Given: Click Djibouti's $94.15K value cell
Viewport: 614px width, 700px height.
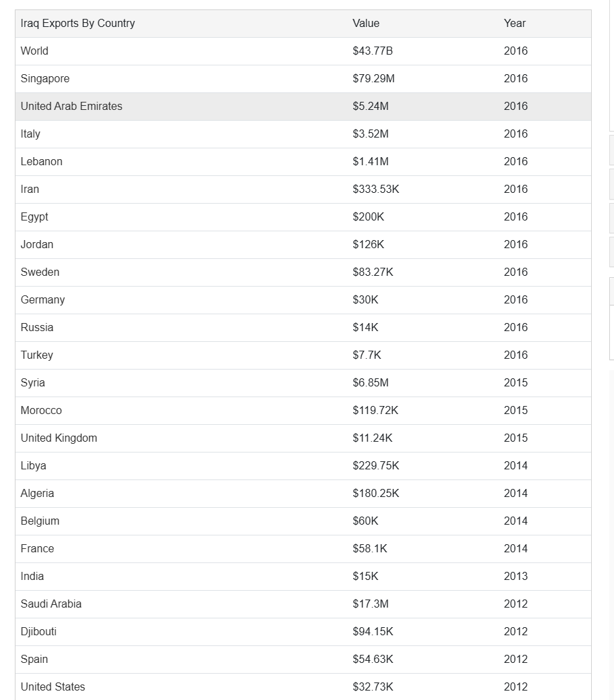Looking at the screenshot, I should (373, 632).
